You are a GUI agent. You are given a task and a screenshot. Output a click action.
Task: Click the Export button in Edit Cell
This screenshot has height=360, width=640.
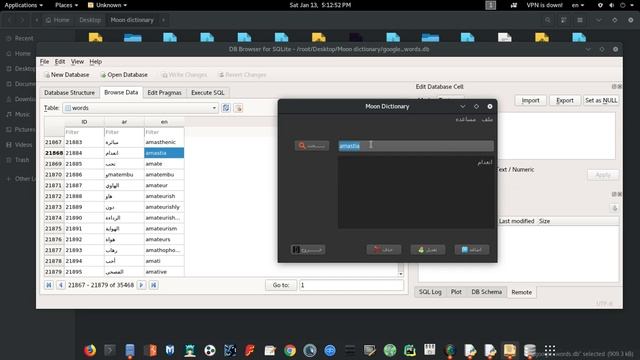point(564,100)
